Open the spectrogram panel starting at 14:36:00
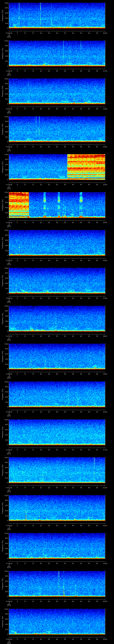 click(57, 280)
